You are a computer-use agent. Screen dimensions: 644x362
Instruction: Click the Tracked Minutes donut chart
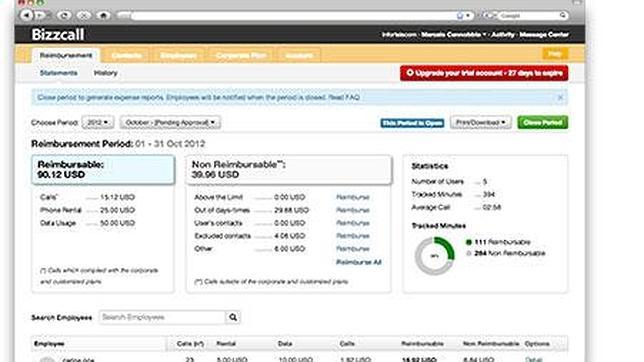pos(435,256)
